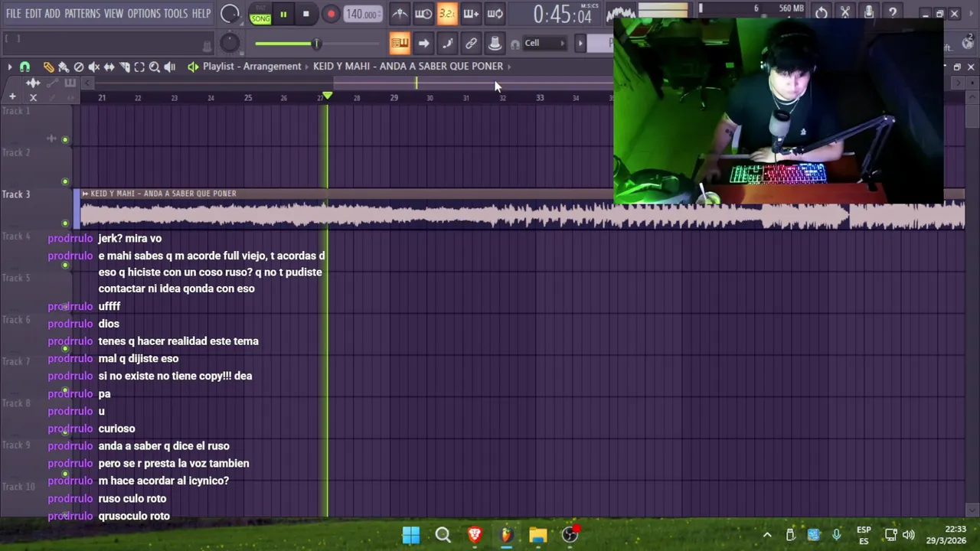Click the playhead marker on the timeline

point(328,96)
